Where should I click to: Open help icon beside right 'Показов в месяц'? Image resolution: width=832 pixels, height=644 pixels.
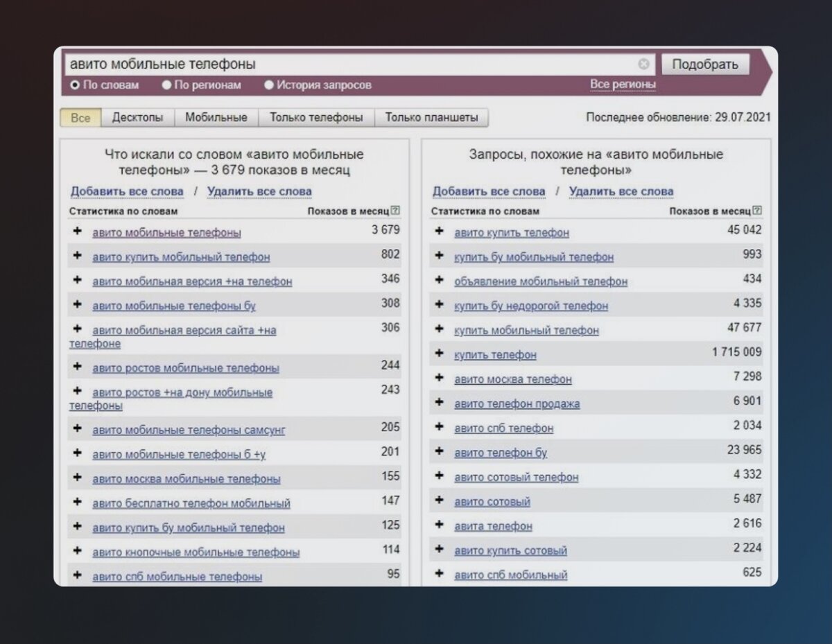(758, 210)
